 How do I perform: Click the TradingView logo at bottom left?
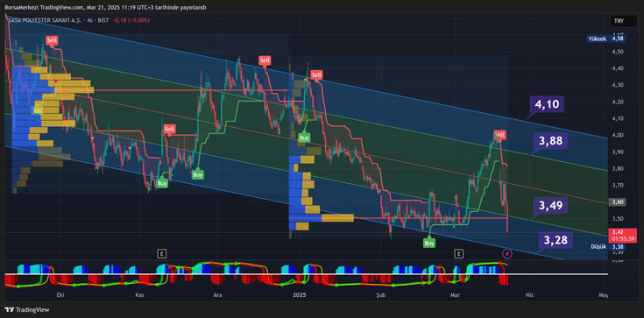[26, 310]
